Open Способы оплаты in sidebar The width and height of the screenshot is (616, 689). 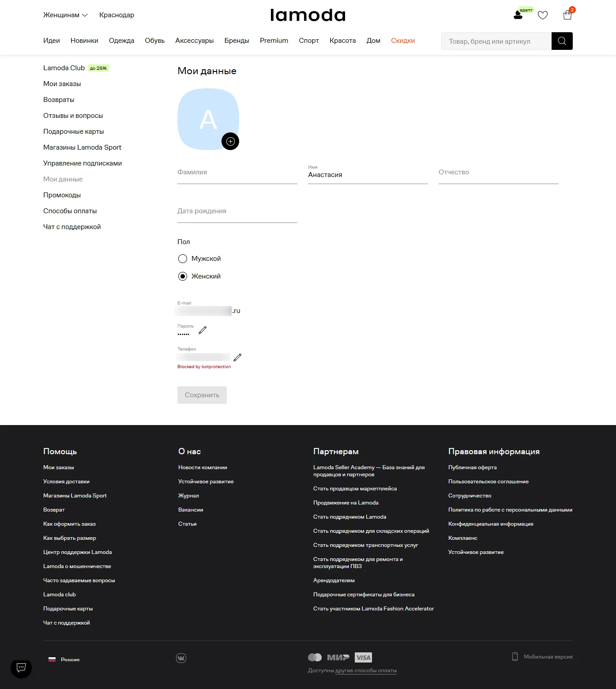tap(70, 211)
